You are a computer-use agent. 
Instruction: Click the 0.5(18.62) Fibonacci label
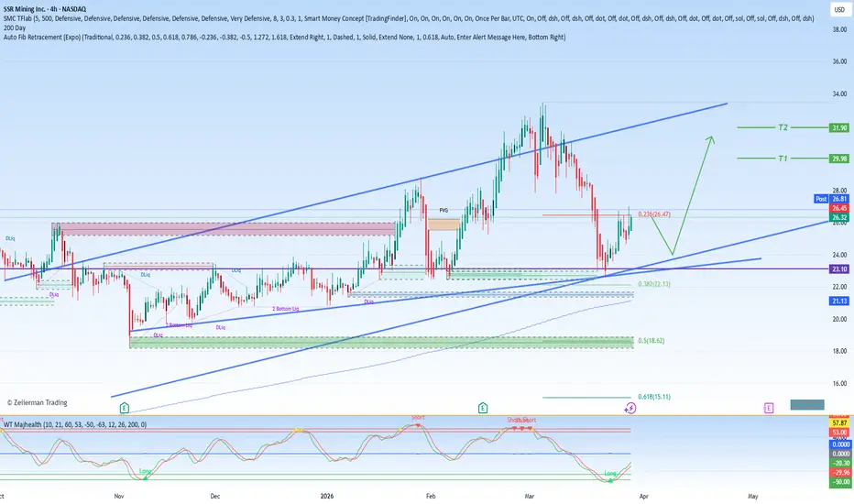point(651,341)
